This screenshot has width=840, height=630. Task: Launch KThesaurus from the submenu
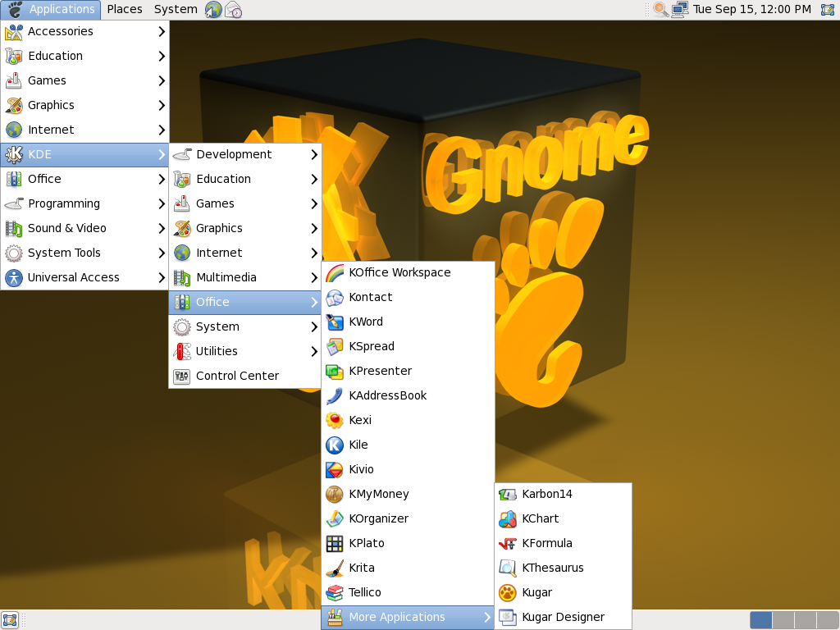pos(563,568)
